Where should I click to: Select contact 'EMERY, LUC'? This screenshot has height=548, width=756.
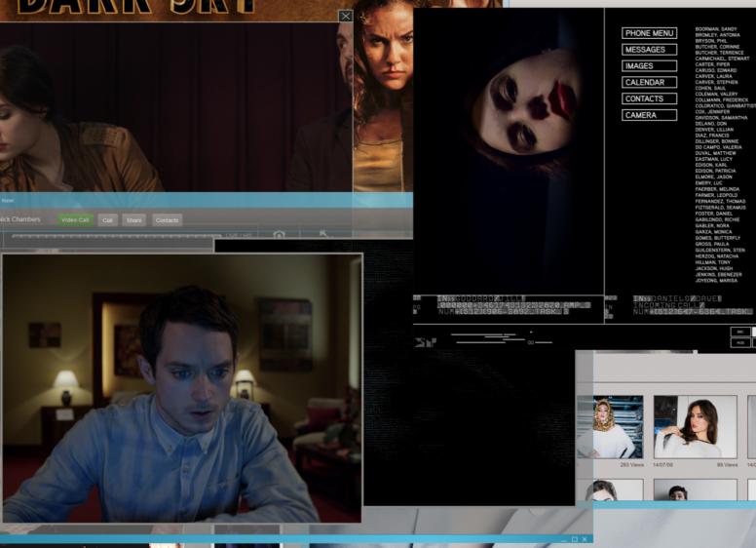[x=709, y=183]
